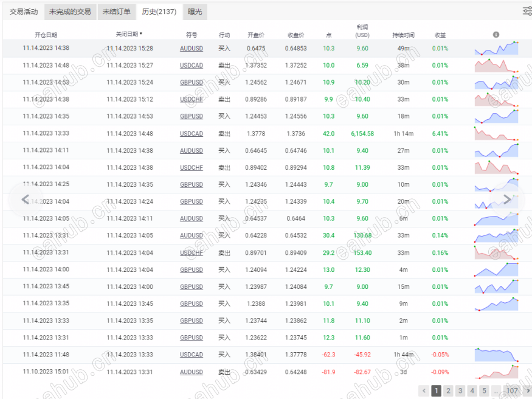Go to page 4 of history
Viewport: 532px width, 399px height.
click(x=472, y=390)
